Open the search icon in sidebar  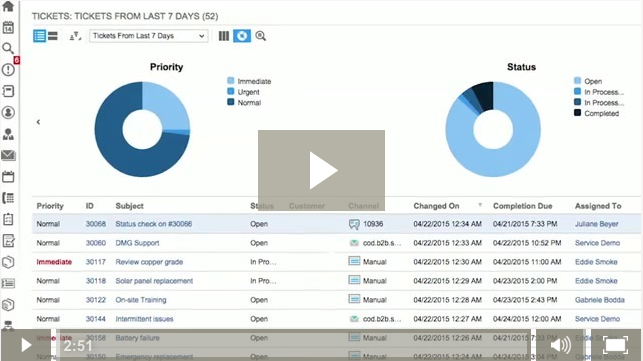(x=8, y=48)
